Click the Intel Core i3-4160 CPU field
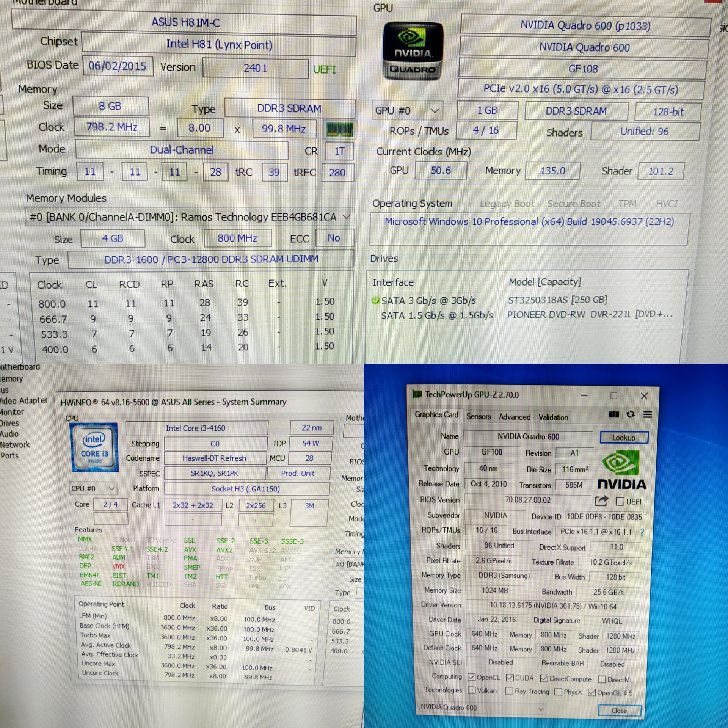This screenshot has width=728, height=728. pyautogui.click(x=196, y=428)
